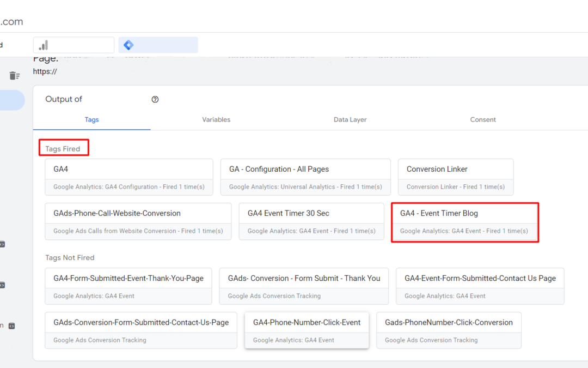The image size is (588, 368).
Task: Click GA4-Form-Submitted-Event-Thank-You-Page tag card
Action: tap(128, 286)
